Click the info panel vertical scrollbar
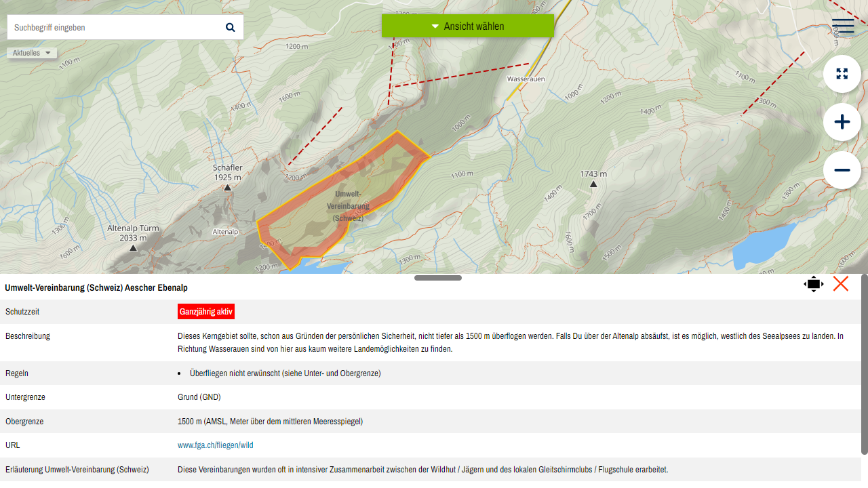 pos(864,366)
